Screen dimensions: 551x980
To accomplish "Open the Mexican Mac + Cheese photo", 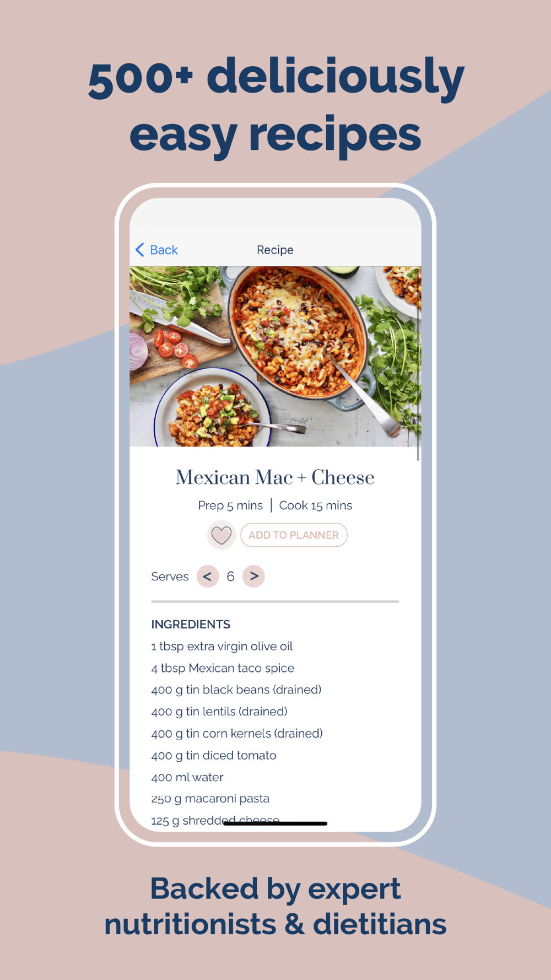I will pos(275,357).
